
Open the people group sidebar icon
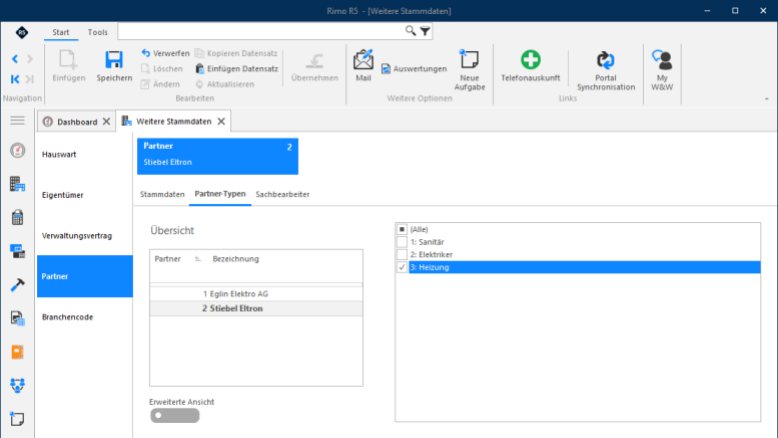(17, 385)
